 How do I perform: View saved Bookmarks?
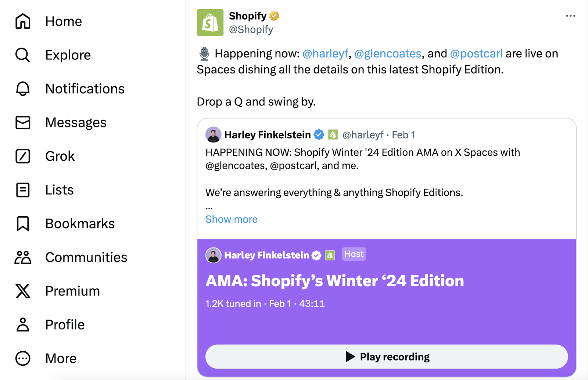click(80, 223)
